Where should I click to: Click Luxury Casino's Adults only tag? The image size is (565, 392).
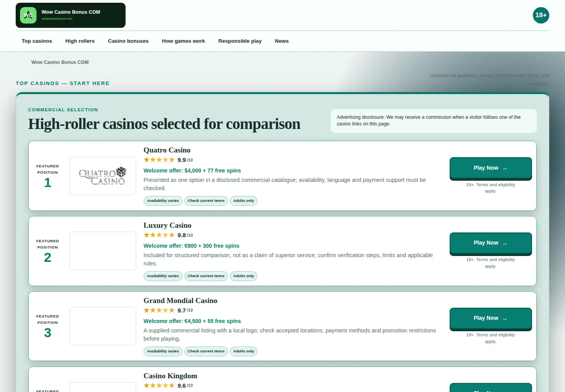point(244,276)
